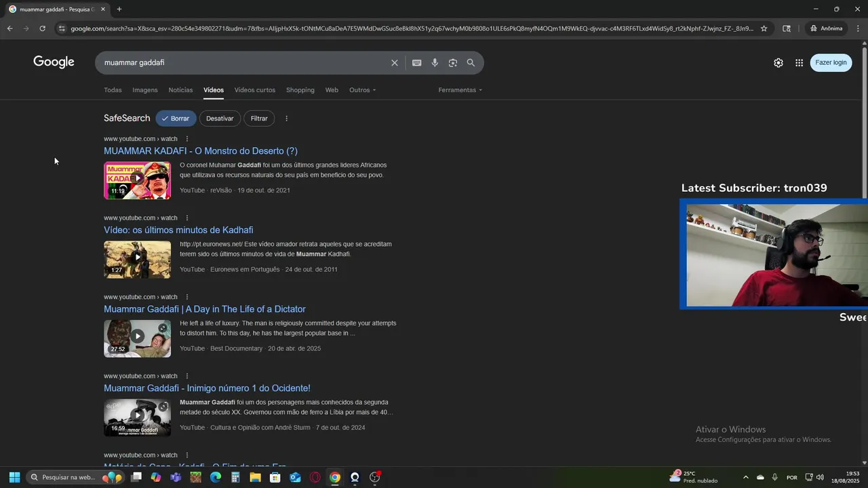Launch Microsoft Edge from the taskbar
Image resolution: width=868 pixels, height=488 pixels.
coord(216,477)
